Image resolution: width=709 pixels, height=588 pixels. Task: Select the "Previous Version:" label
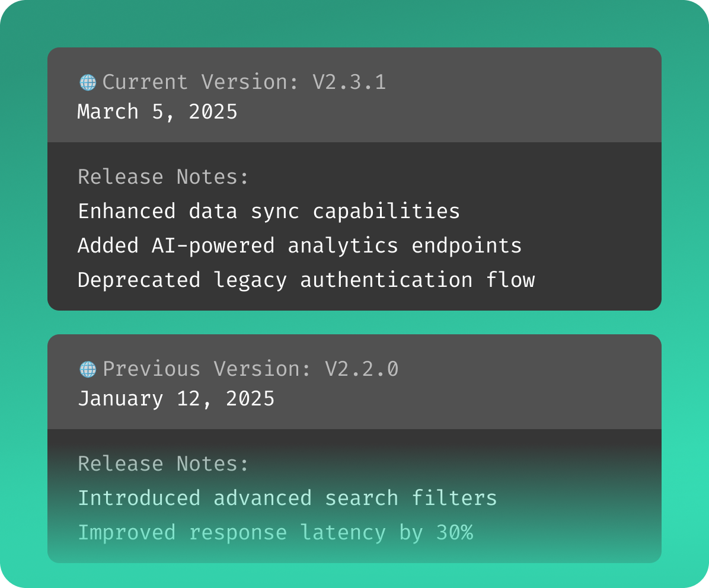click(207, 369)
